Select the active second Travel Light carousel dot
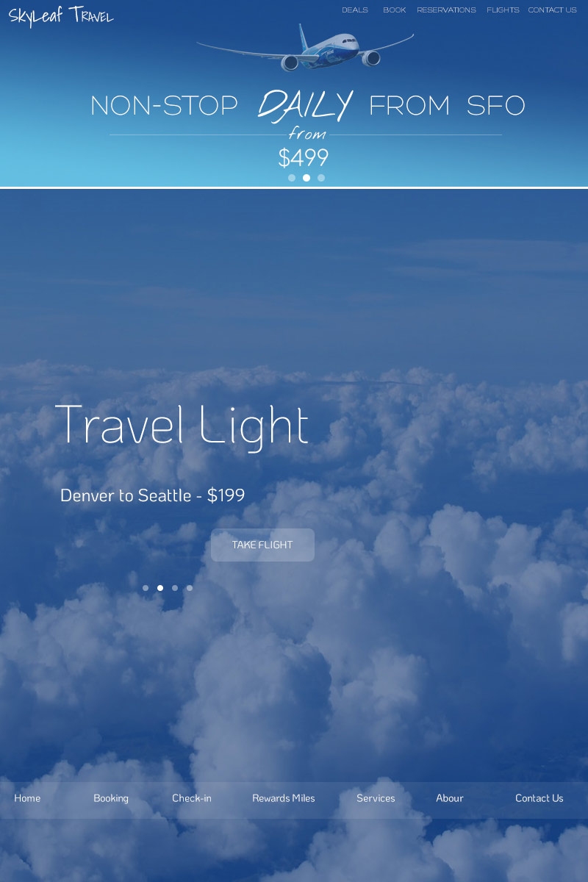 coord(160,588)
